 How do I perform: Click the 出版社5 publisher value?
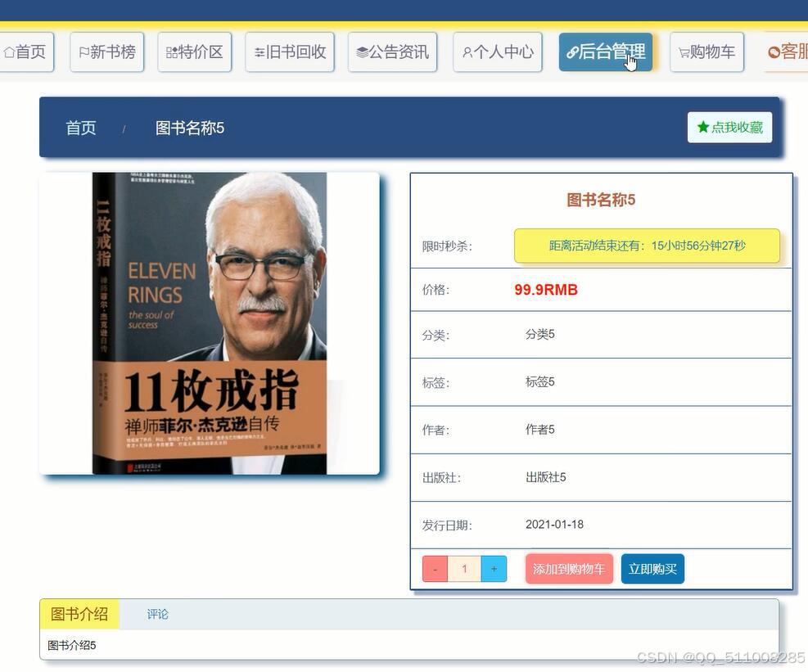click(546, 477)
